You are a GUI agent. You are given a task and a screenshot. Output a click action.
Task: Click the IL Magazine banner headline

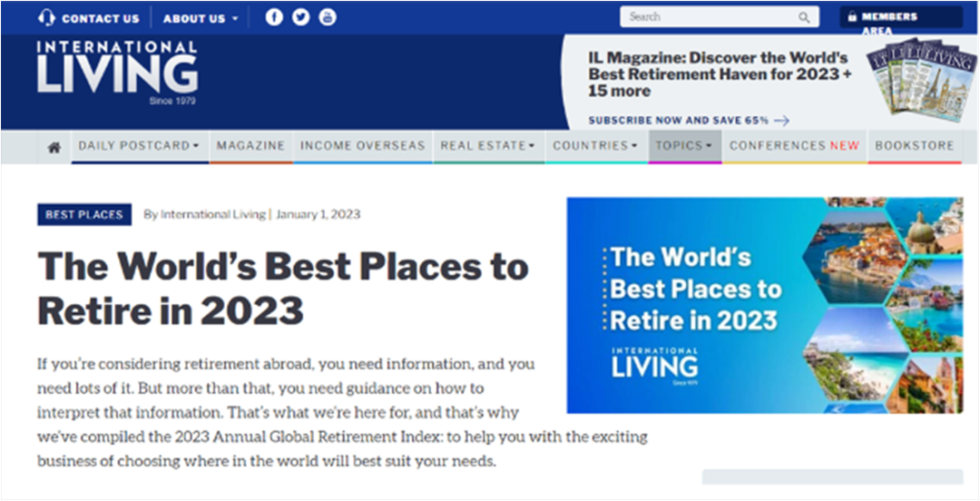point(720,74)
